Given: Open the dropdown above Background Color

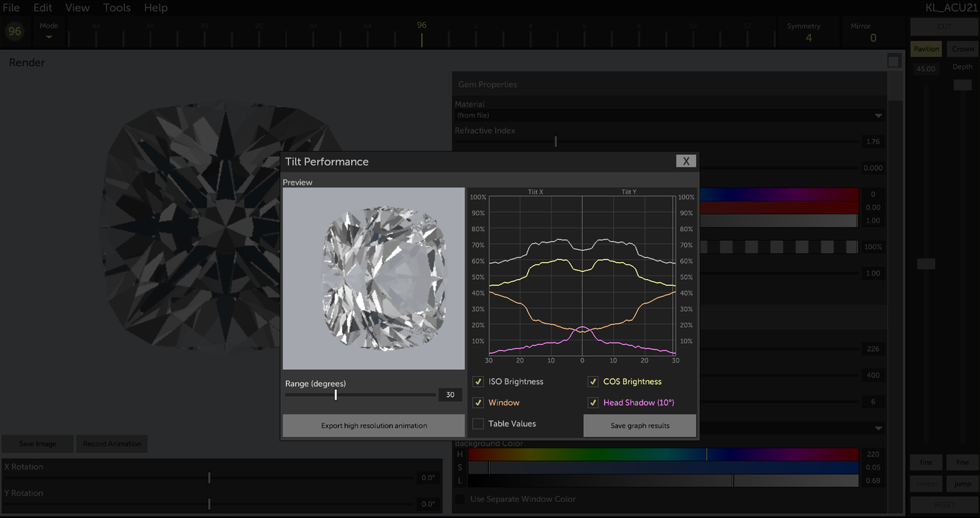Looking at the screenshot, I should (x=878, y=428).
